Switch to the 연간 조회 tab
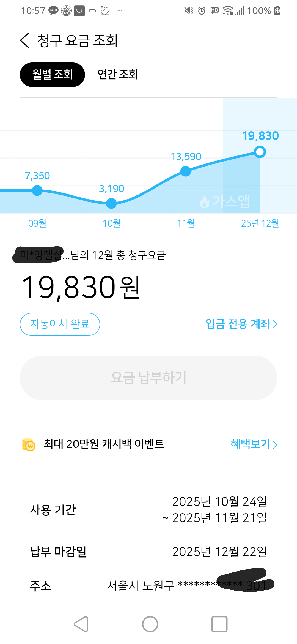Screen dimensions: 297x644 tap(118, 75)
